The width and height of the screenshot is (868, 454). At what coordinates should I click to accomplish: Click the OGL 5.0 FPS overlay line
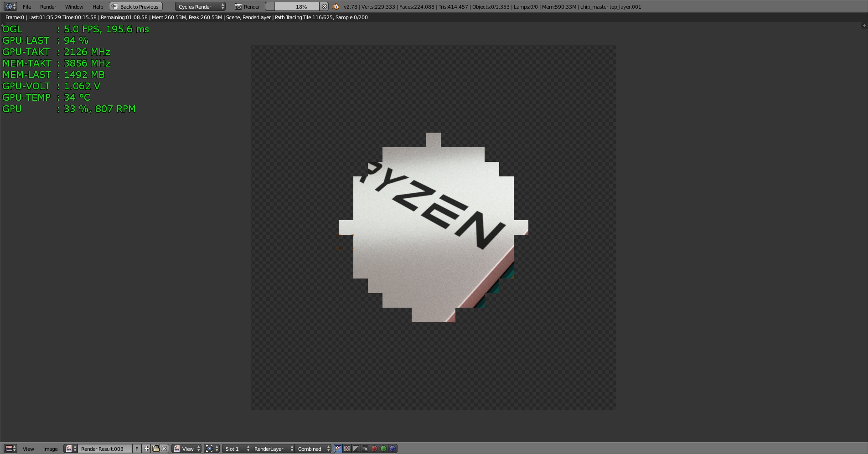(76, 29)
